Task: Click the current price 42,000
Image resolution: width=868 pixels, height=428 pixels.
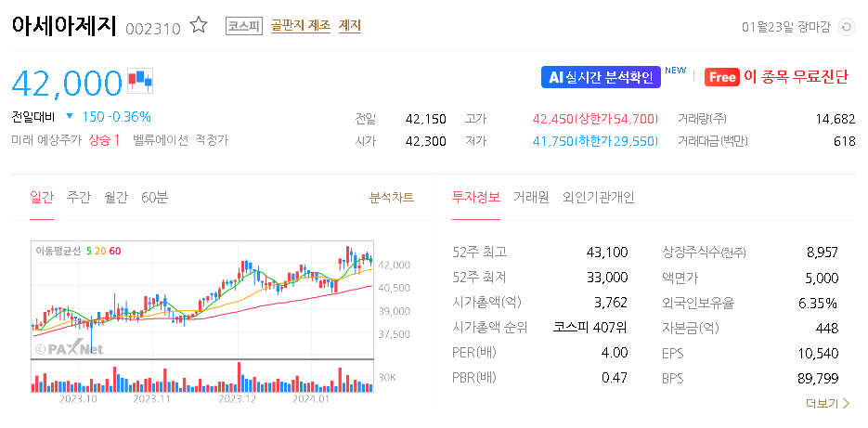Action: click(x=67, y=83)
